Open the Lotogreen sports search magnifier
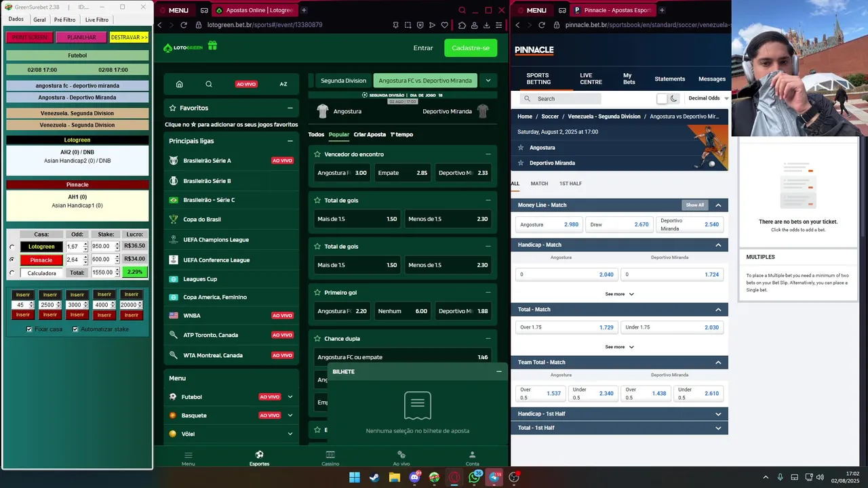The width and height of the screenshot is (868, 488). click(209, 84)
